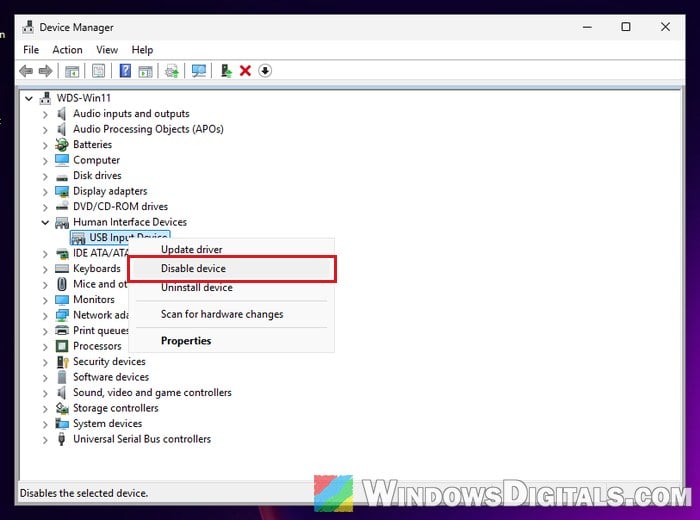Click the Disk drives category icon

pyautogui.click(x=62, y=177)
